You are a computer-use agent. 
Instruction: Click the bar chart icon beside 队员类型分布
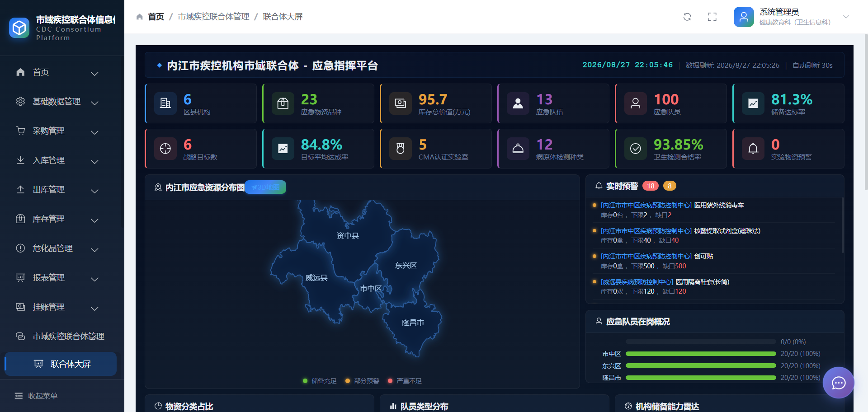click(393, 406)
